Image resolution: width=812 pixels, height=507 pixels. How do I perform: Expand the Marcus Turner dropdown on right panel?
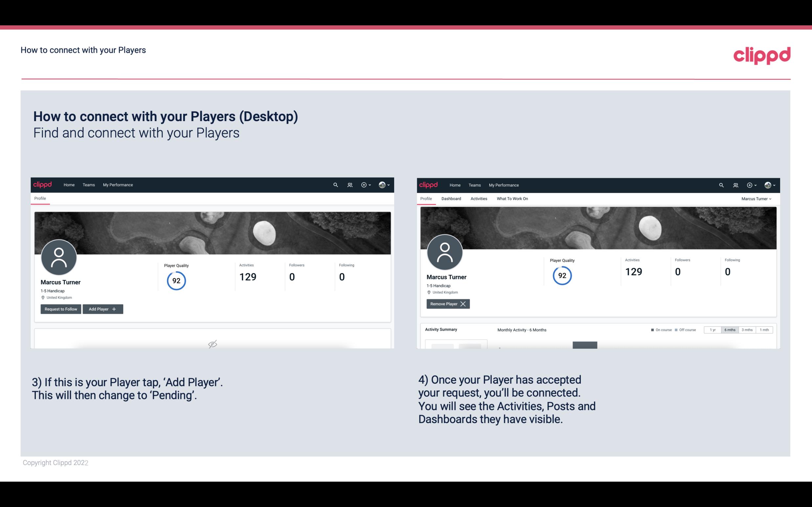(x=757, y=199)
